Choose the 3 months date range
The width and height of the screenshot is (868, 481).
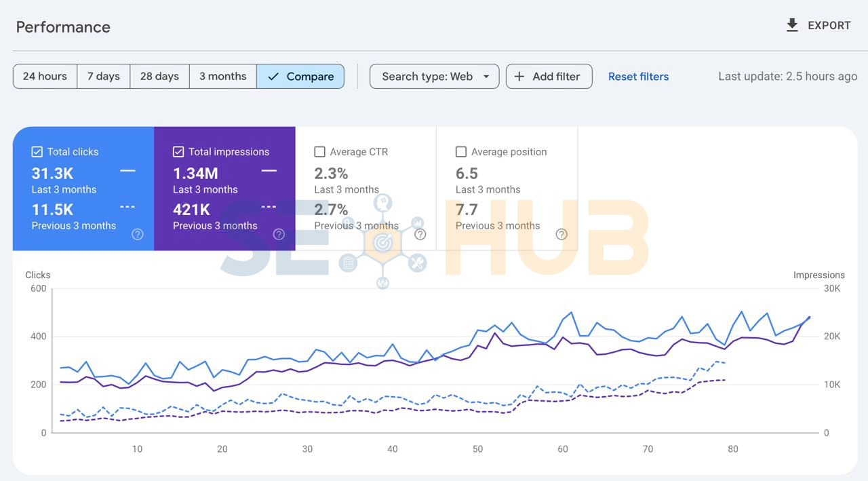pyautogui.click(x=222, y=77)
